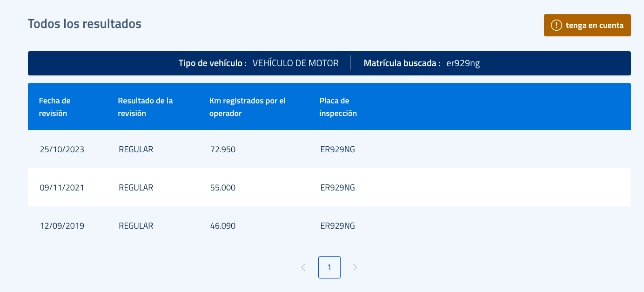Click REGULAR result in the 2019 row

(x=136, y=226)
